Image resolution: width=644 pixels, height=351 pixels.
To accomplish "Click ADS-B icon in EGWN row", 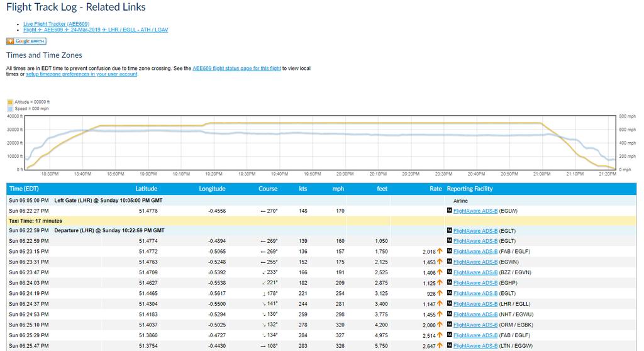I will tap(449, 262).
